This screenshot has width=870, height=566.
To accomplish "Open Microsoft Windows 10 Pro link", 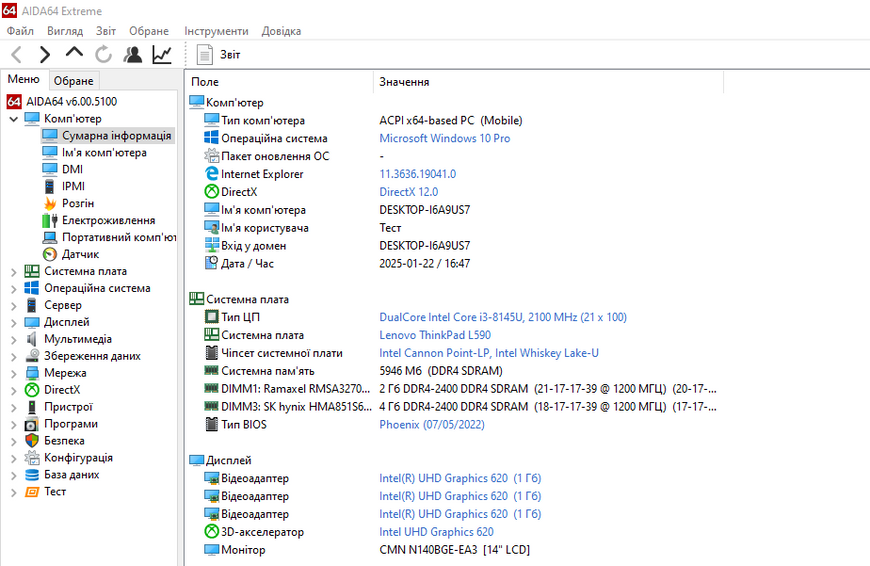I will [x=444, y=138].
